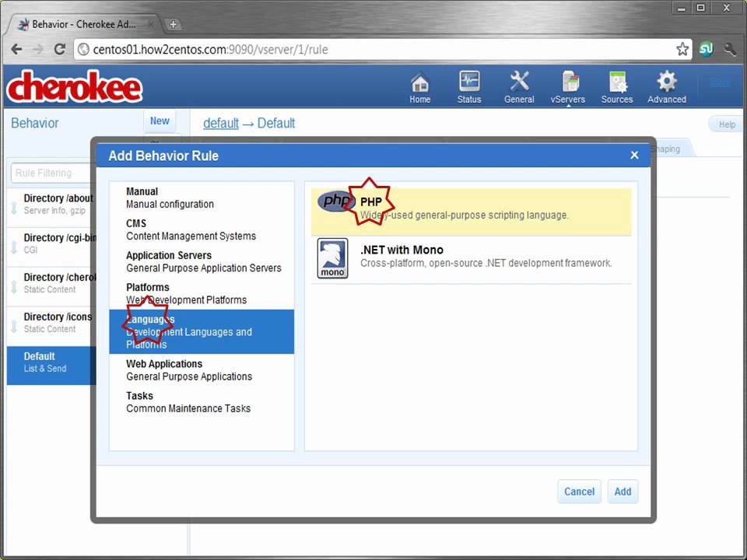Viewport: 747px width, 560px height.
Task: Open the Home icon in Cherokee navigation
Action: (x=419, y=88)
